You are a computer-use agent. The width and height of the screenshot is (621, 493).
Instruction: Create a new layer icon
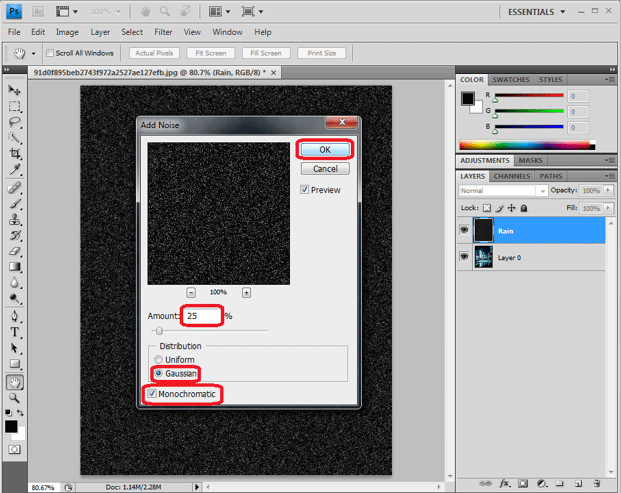coord(578,483)
